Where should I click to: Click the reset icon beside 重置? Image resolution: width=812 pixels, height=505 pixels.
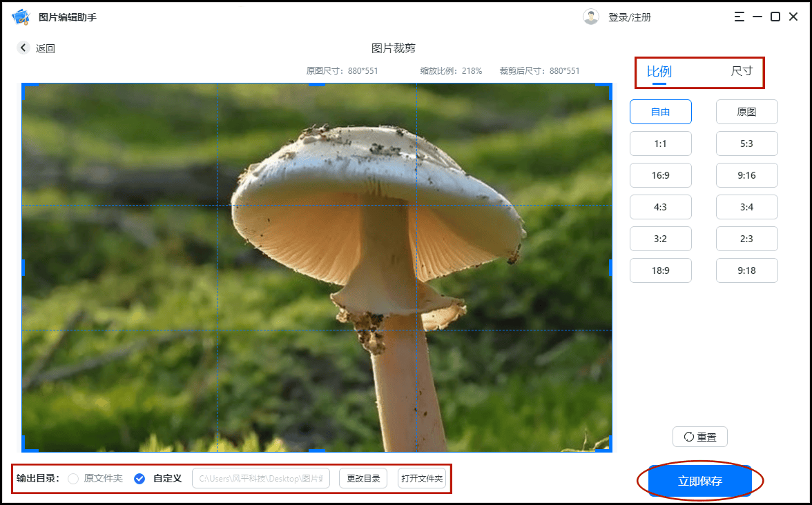coord(688,436)
